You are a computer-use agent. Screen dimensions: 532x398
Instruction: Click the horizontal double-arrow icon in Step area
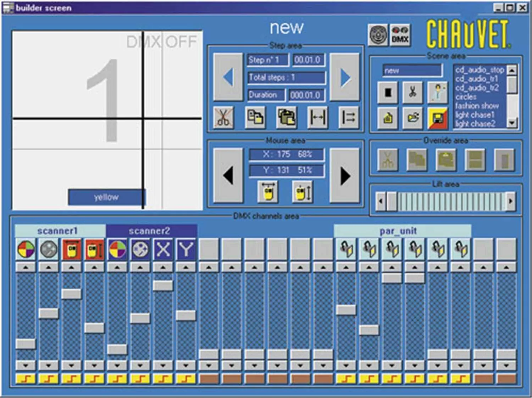tap(317, 117)
